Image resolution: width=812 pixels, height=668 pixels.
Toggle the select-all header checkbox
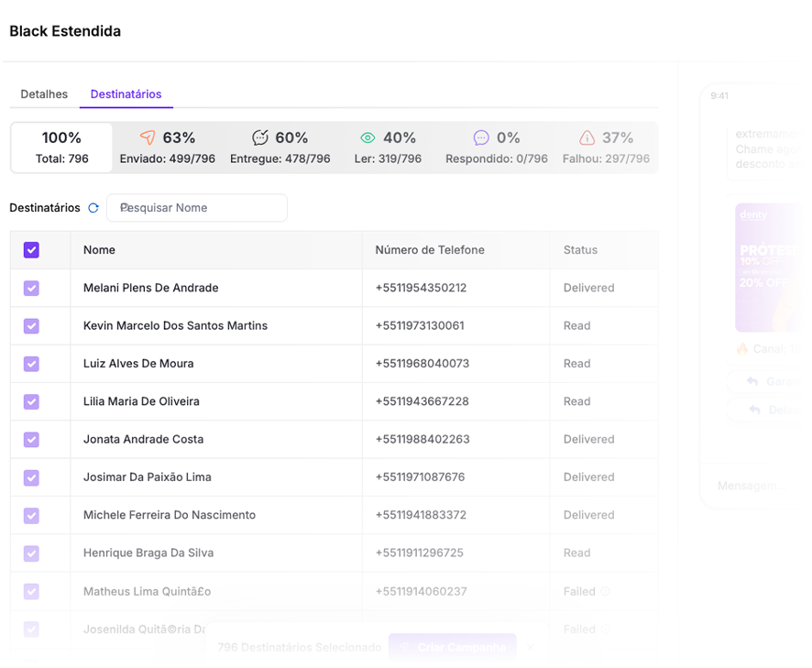click(31, 250)
